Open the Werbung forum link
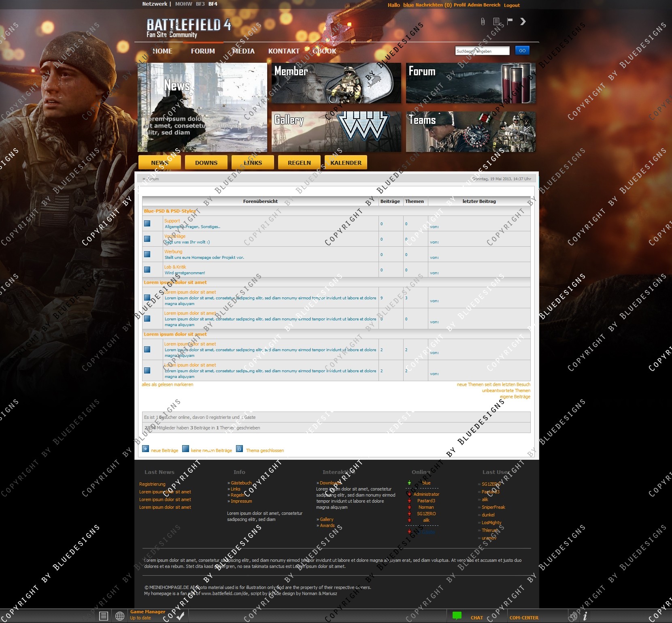The height and width of the screenshot is (623, 672). pos(173,252)
